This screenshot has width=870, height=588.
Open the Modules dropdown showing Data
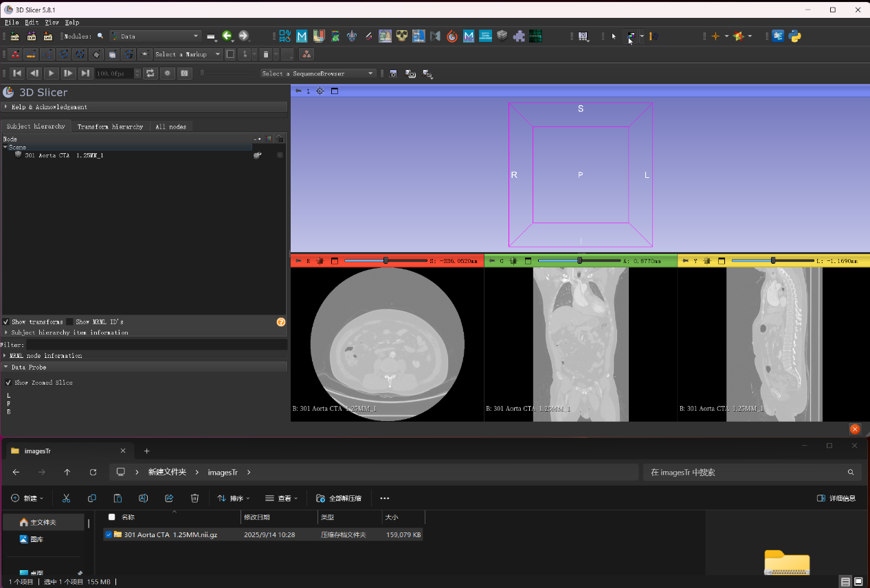(x=155, y=36)
